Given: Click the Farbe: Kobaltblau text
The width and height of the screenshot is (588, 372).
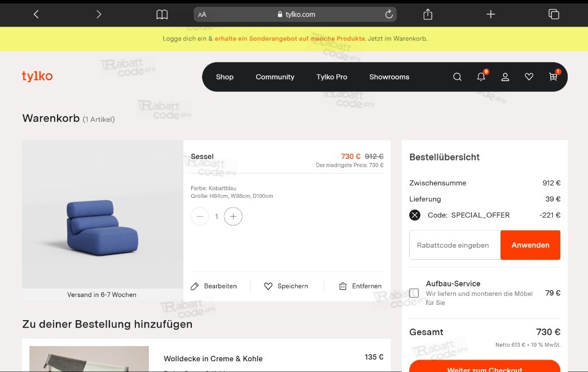Looking at the screenshot, I should (x=213, y=188).
